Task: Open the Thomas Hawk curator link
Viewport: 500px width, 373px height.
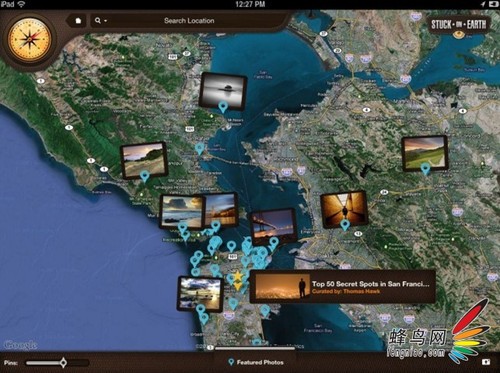Action: (345, 291)
